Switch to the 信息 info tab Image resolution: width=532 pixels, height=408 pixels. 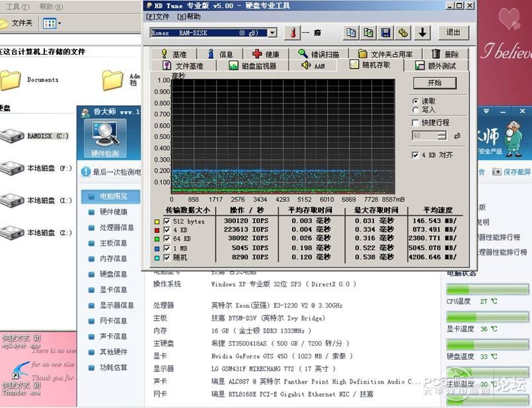220,54
